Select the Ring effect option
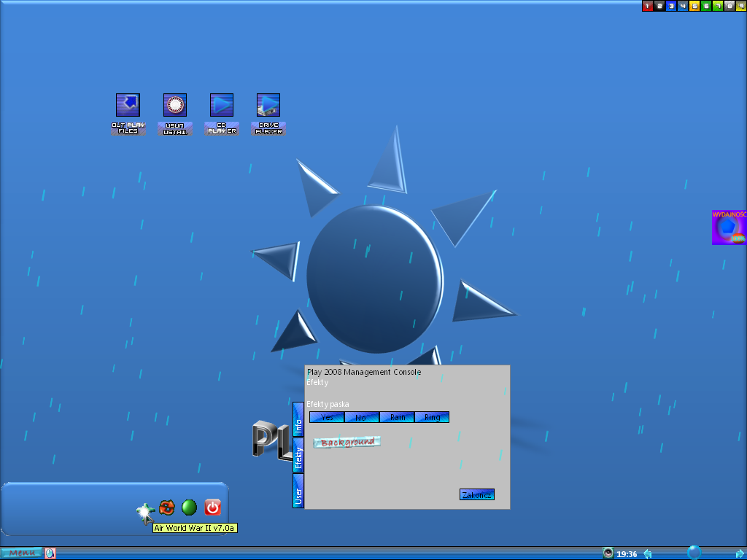This screenshot has width=747, height=560. pos(432,417)
